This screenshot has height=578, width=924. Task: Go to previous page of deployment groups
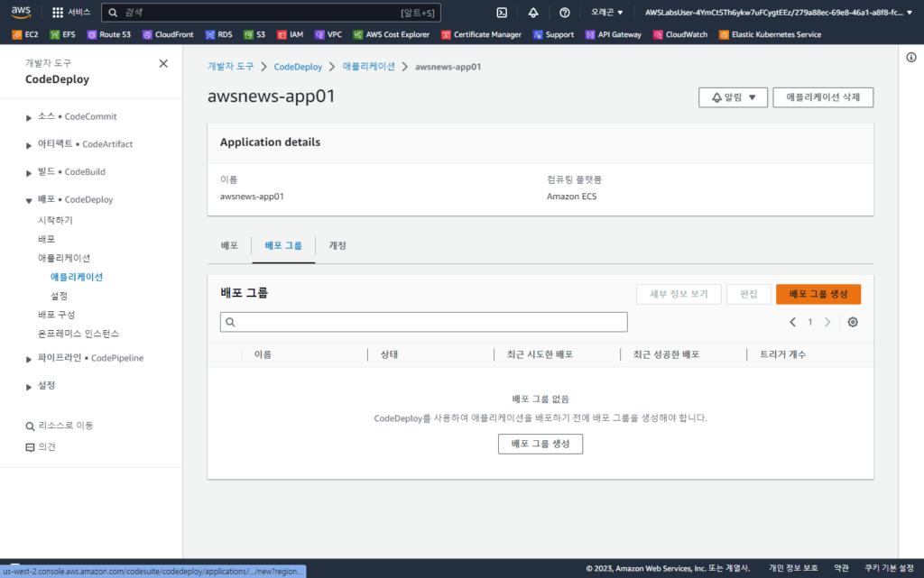tap(792, 322)
